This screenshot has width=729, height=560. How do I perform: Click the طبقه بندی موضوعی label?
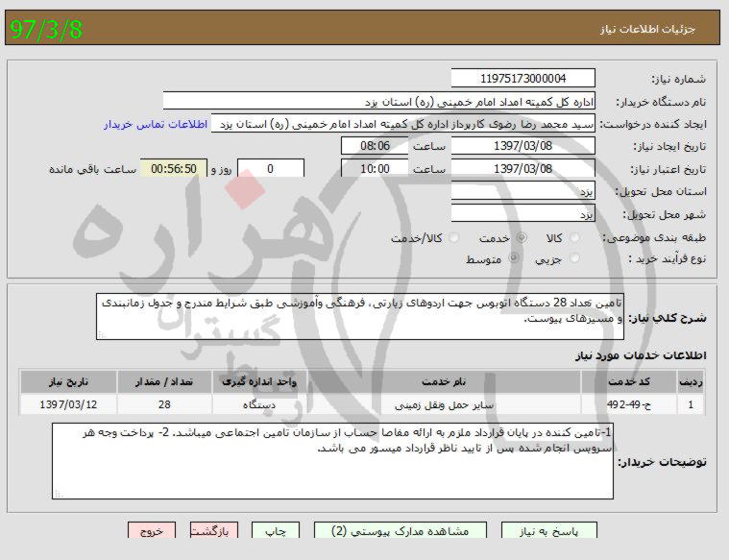[x=654, y=237]
